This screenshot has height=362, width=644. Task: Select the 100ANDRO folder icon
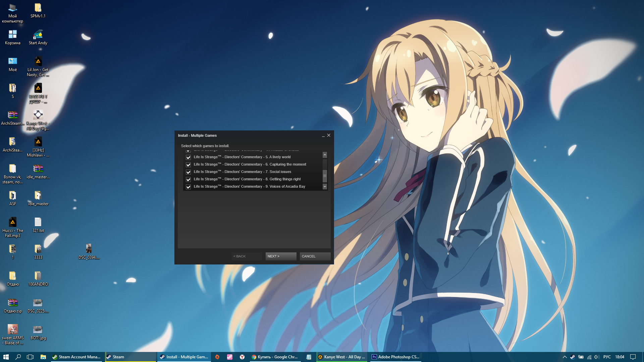[38, 279]
